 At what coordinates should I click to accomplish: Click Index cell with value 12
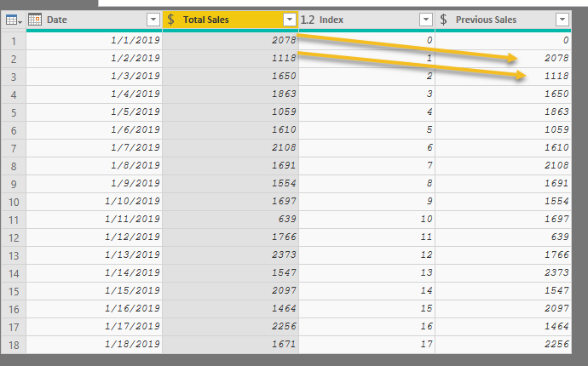[x=366, y=255]
